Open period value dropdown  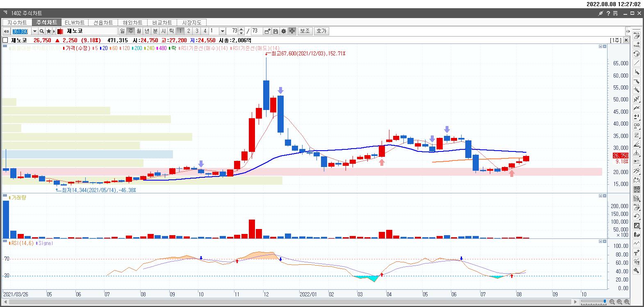click(x=222, y=31)
